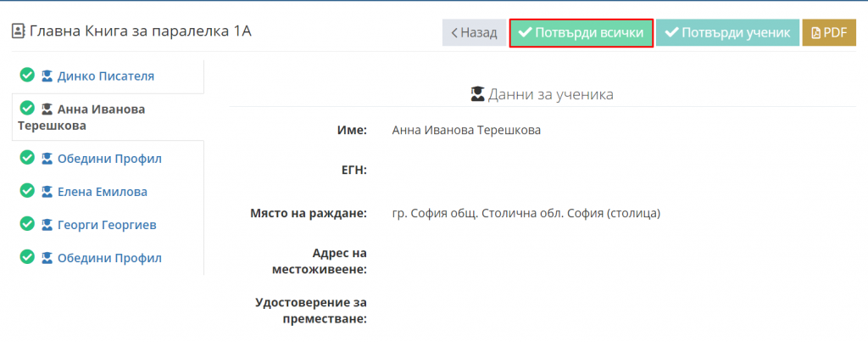
Task: Select the active Анна Иванова Терешкова tab
Action: tap(108, 117)
